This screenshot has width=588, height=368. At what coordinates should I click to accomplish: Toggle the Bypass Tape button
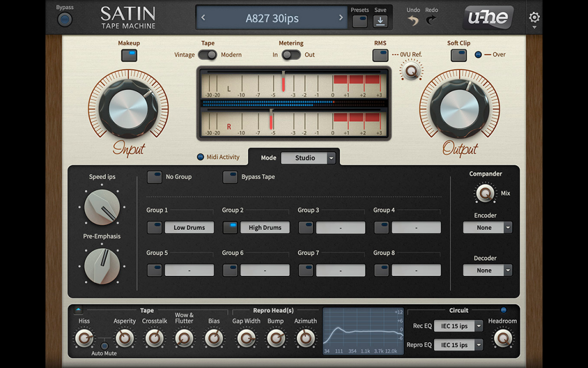point(230,177)
